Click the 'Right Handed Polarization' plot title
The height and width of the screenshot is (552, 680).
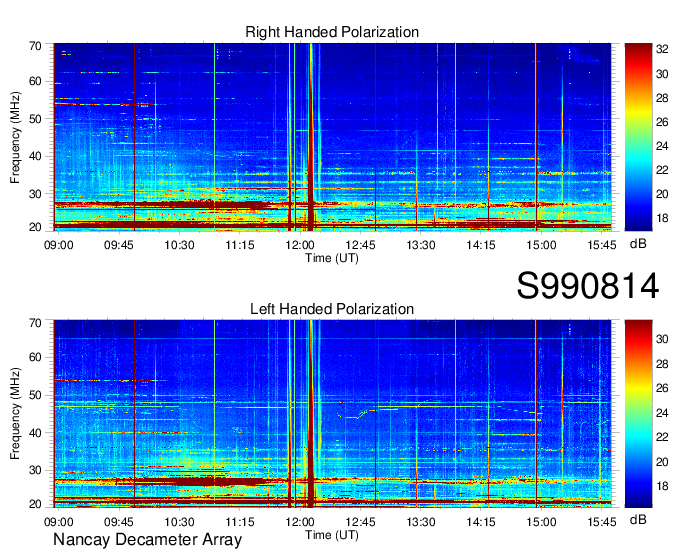tap(332, 32)
